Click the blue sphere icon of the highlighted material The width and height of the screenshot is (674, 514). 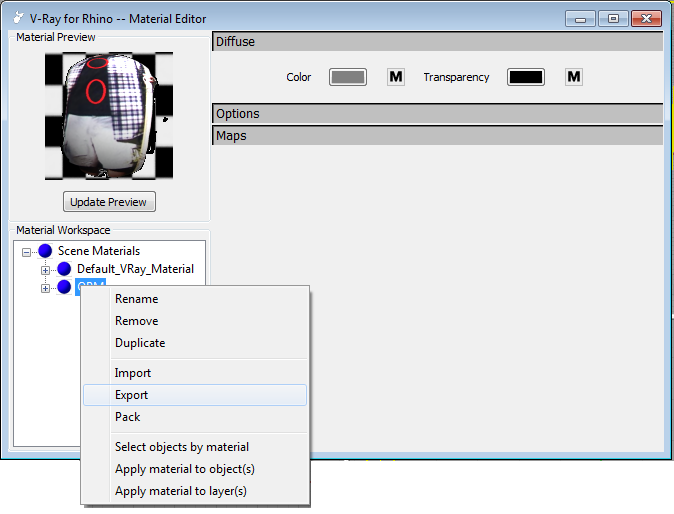64,287
